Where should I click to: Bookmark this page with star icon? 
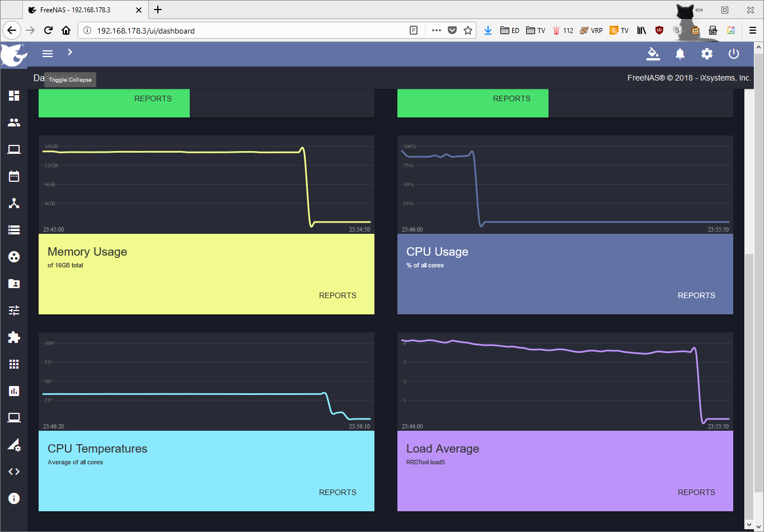(468, 30)
